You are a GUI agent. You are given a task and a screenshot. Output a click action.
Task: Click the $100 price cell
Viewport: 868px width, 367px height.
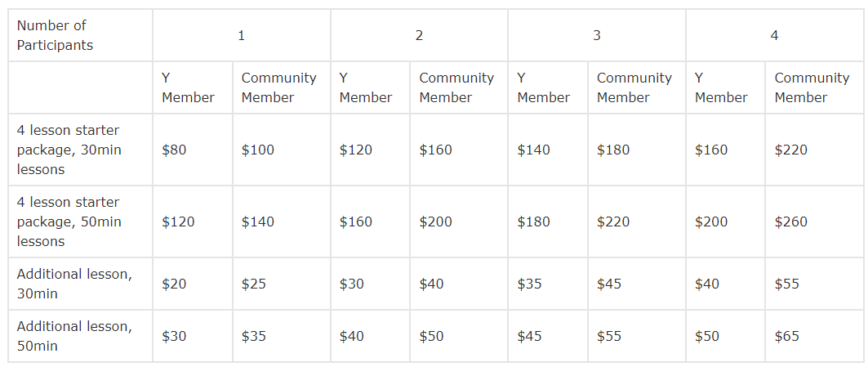point(258,150)
